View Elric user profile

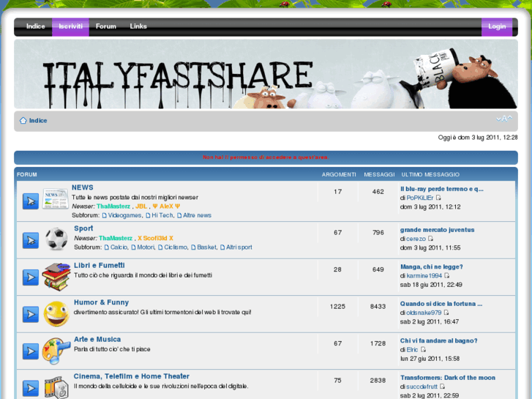pos(412,350)
